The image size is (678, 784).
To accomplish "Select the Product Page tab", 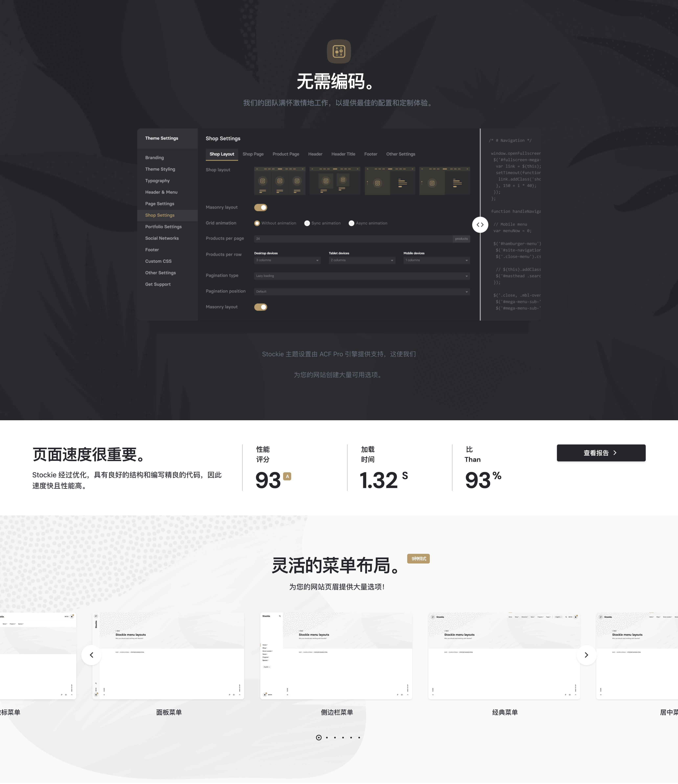I will 285,154.
